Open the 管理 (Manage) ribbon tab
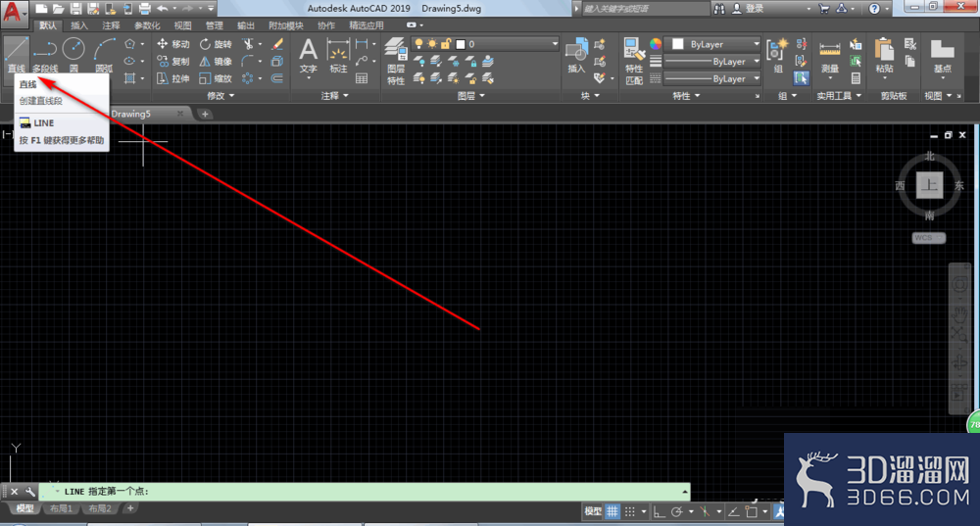This screenshot has width=980, height=526. tap(215, 25)
